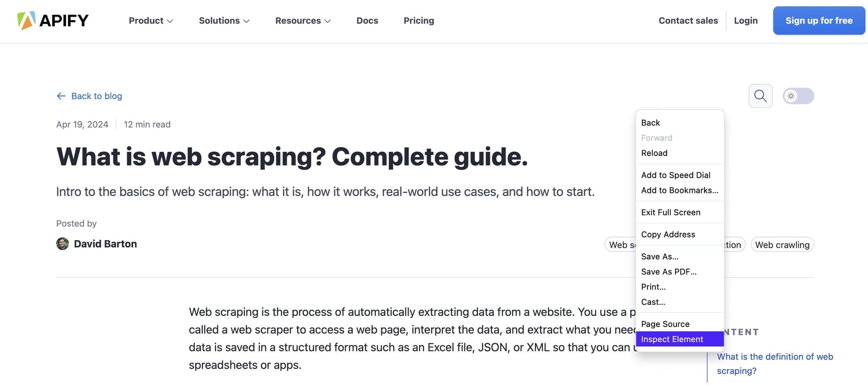Choose Save As PDF… option
This screenshot has height=385, width=868.
(680, 272)
